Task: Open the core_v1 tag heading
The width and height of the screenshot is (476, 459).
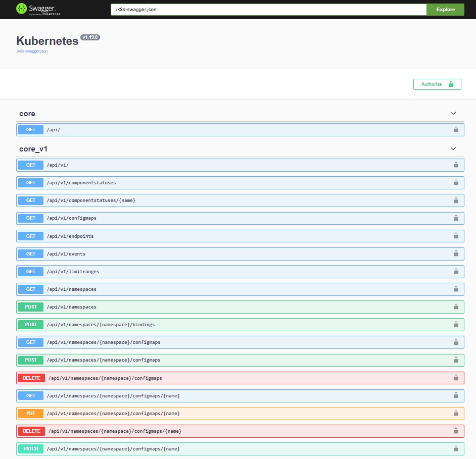Action: click(33, 149)
